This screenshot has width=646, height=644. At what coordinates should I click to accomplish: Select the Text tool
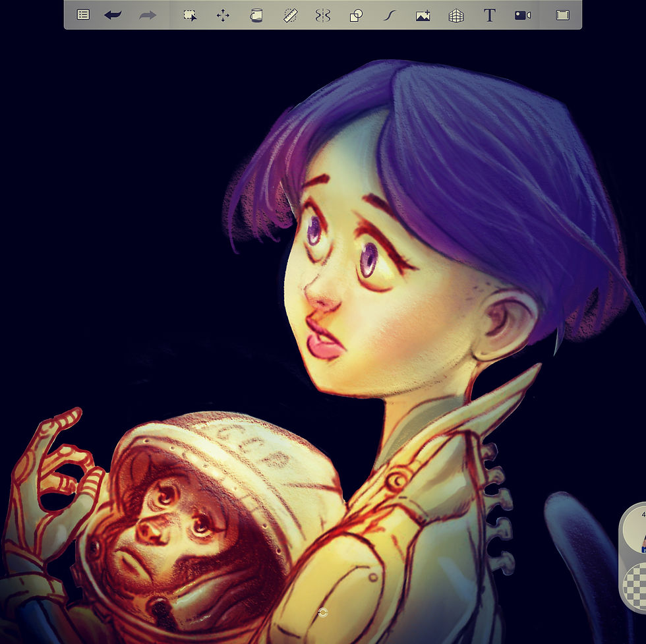[x=489, y=16]
